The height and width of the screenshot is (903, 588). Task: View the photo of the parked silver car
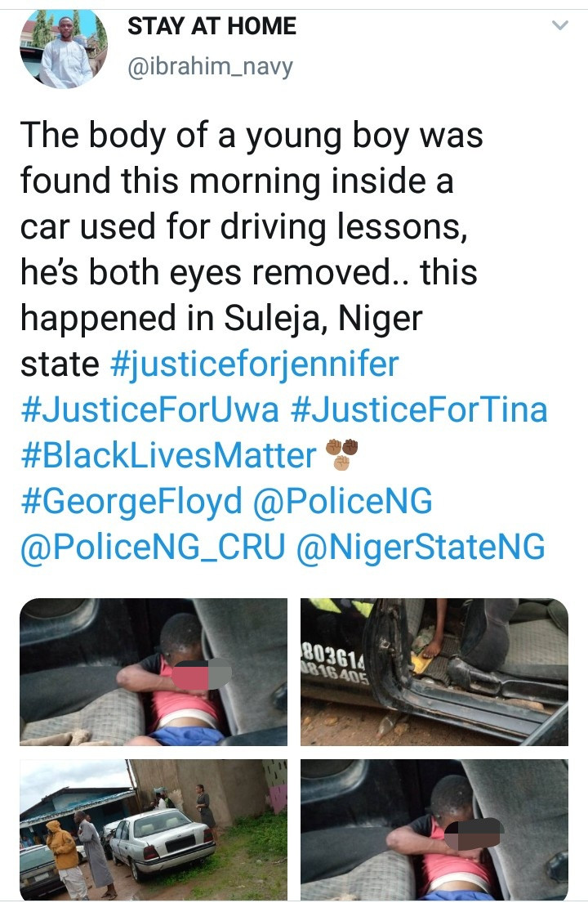click(x=154, y=829)
